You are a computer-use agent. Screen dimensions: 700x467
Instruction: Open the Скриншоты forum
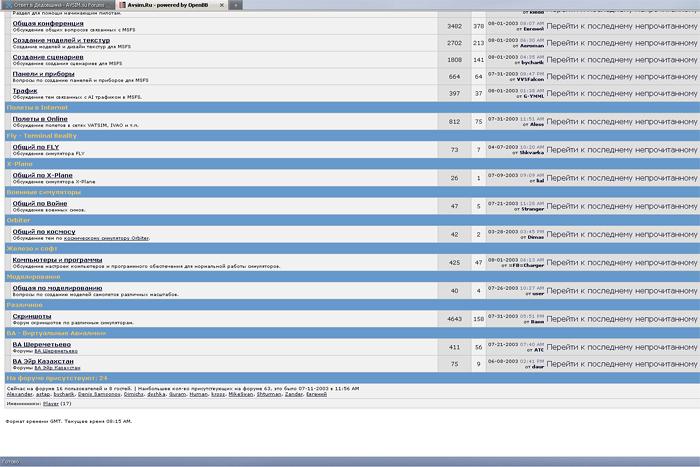32,316
